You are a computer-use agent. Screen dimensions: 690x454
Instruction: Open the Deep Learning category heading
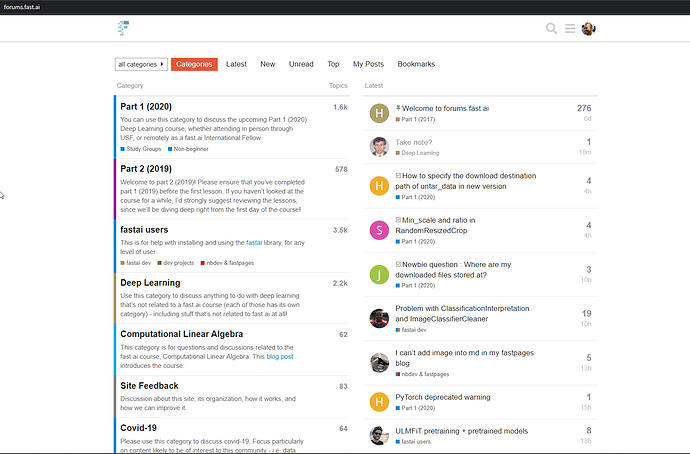(150, 282)
